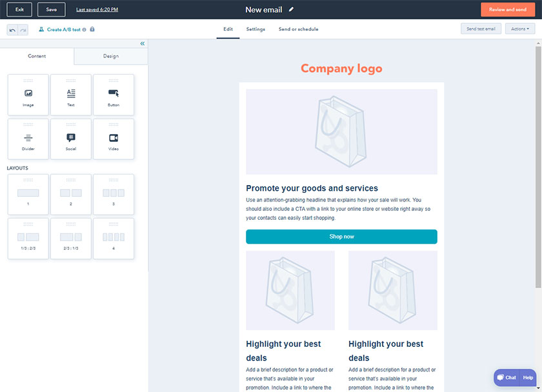Viewport: 542px width, 392px height.
Task: Open the Chat widget
Action: coord(506,377)
